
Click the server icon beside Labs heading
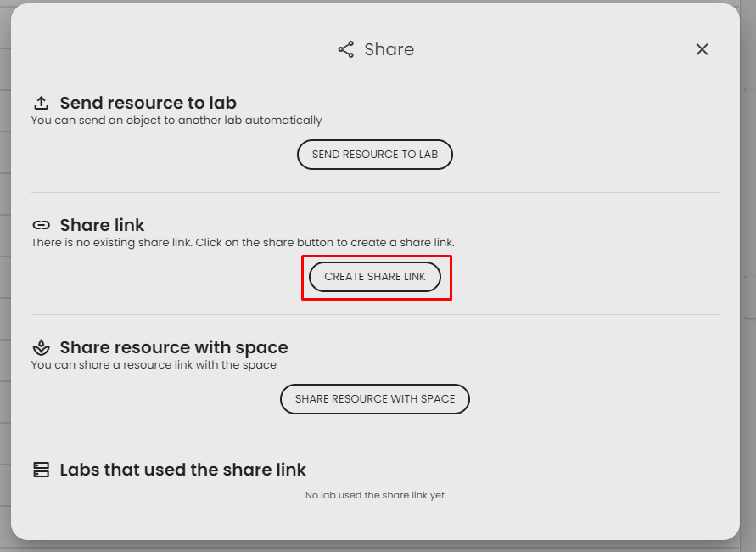(x=41, y=470)
